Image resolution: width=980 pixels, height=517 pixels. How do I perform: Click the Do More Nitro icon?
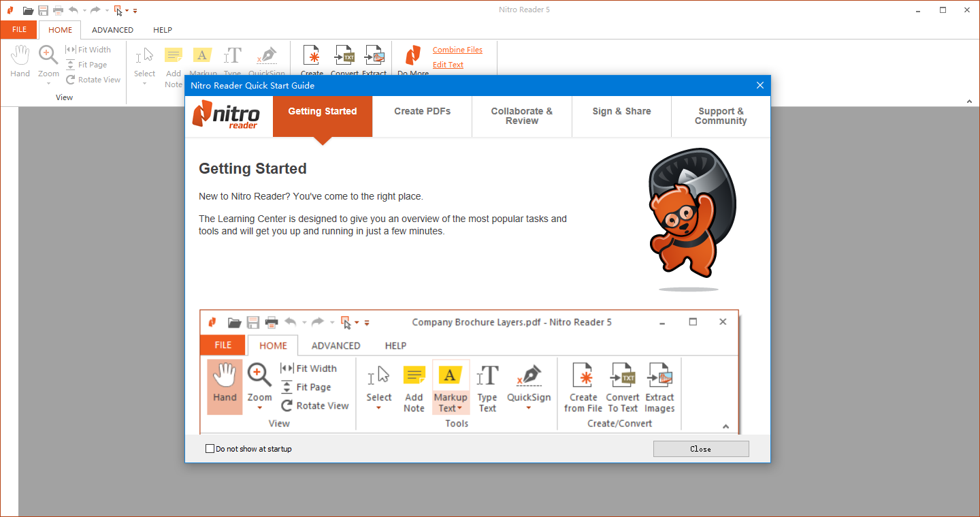(x=413, y=61)
